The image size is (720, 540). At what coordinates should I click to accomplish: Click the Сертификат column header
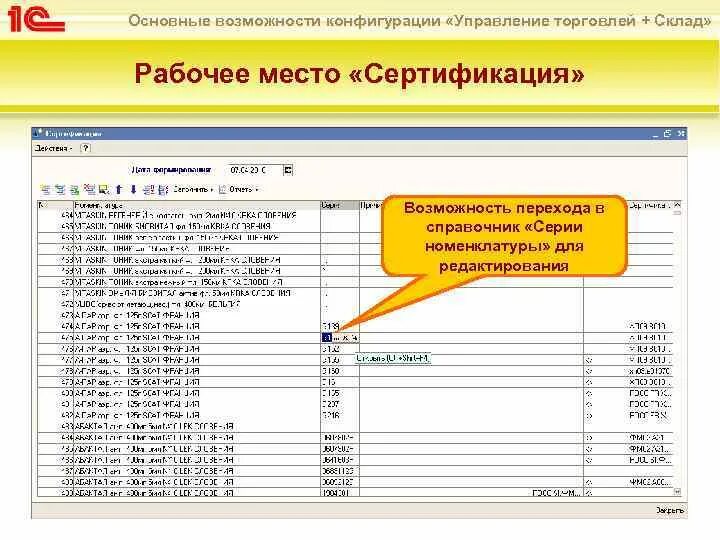pos(650,205)
